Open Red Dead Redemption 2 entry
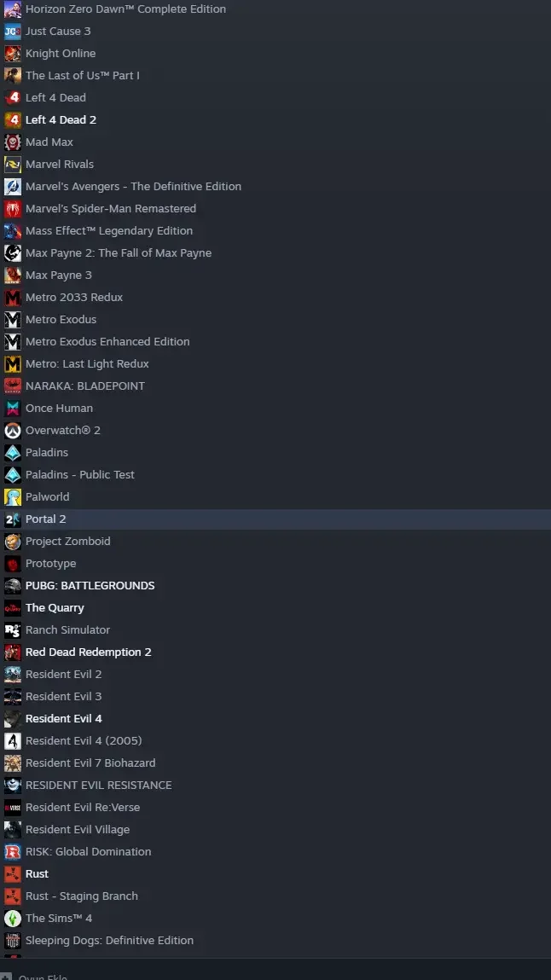 coord(275,652)
